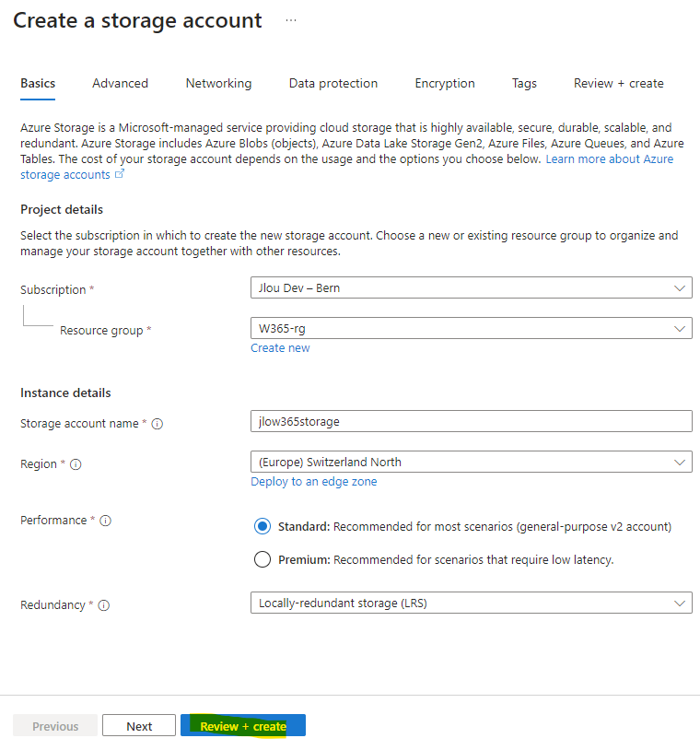Expand the Region dropdown

point(471,462)
